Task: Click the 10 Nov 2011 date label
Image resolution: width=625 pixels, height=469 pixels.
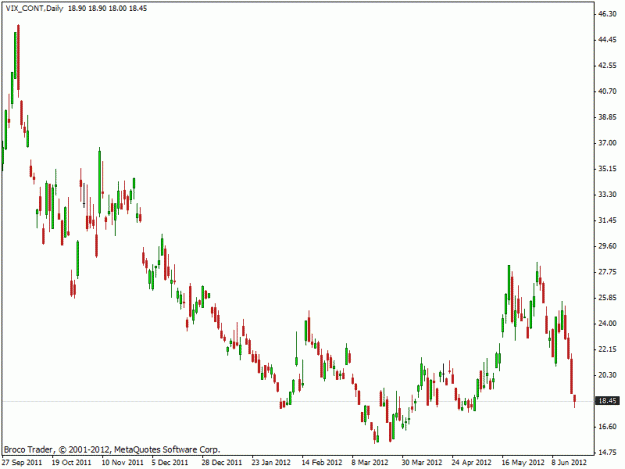Action: 122,462
